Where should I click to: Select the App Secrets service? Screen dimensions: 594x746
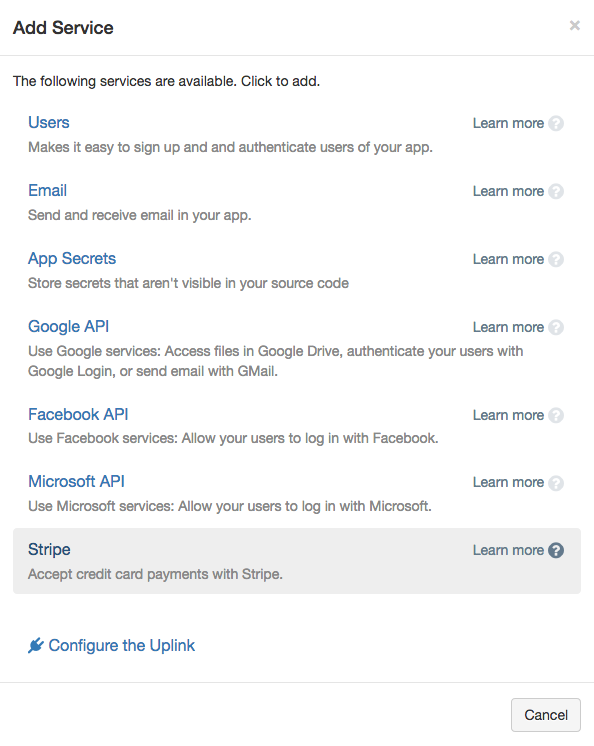point(72,258)
